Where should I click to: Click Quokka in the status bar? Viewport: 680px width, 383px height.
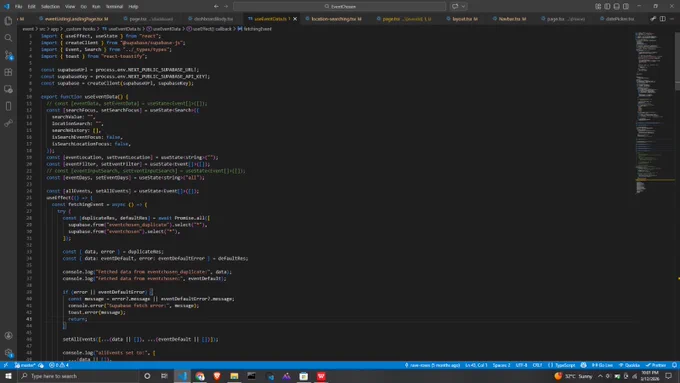point(629,365)
